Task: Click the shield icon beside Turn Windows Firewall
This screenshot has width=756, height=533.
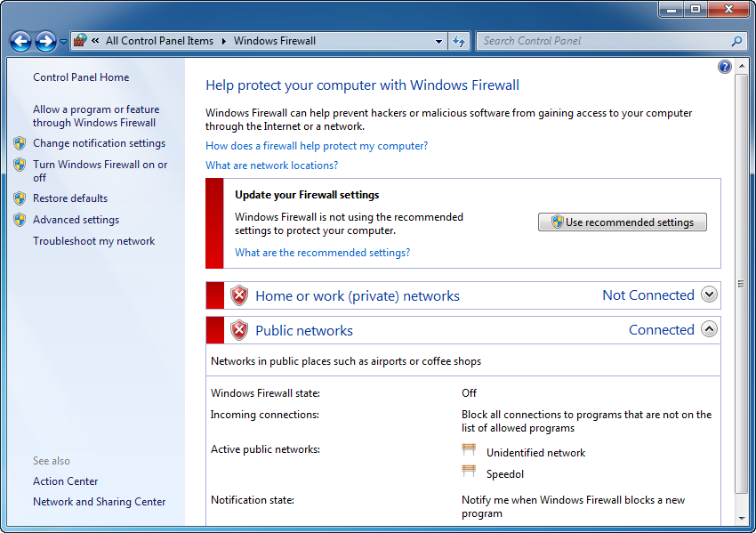Action: click(20, 165)
